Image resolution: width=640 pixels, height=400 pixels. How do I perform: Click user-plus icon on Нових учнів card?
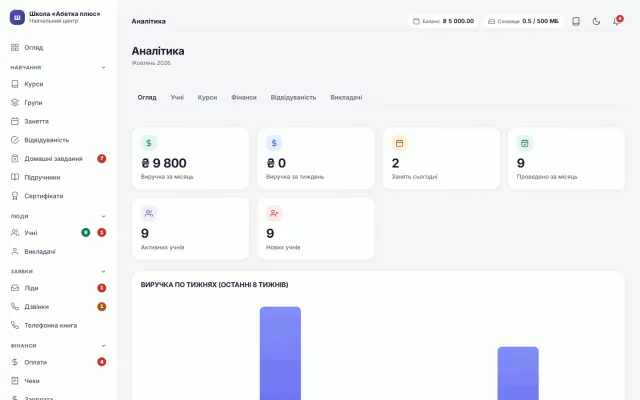click(x=274, y=213)
